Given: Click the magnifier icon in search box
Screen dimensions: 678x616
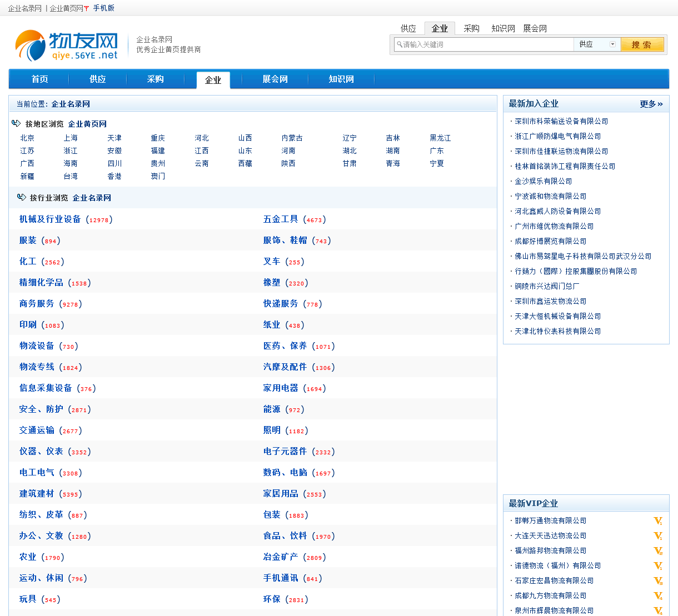Looking at the screenshot, I should [399, 44].
